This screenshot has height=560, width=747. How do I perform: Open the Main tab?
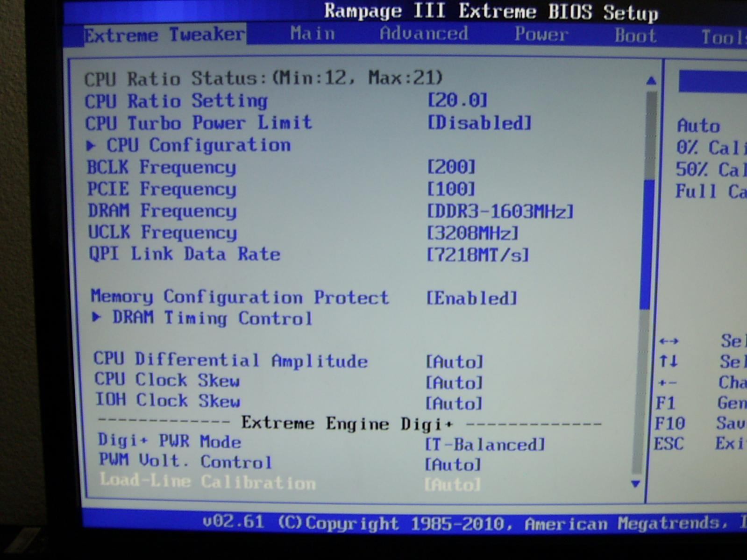313,34
